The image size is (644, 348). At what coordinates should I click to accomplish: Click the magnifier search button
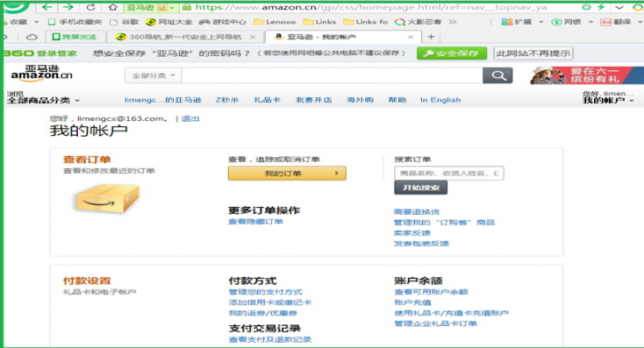point(497,75)
